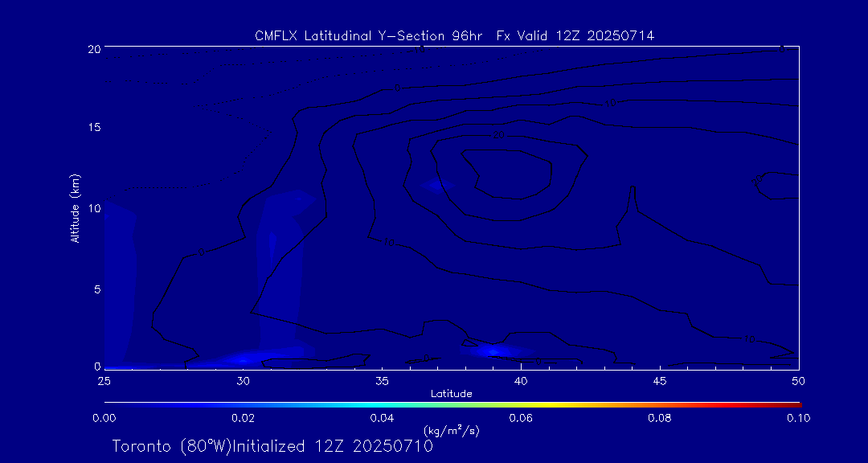
Task: Click the 'Latitude' x-axis label
Action: (451, 395)
